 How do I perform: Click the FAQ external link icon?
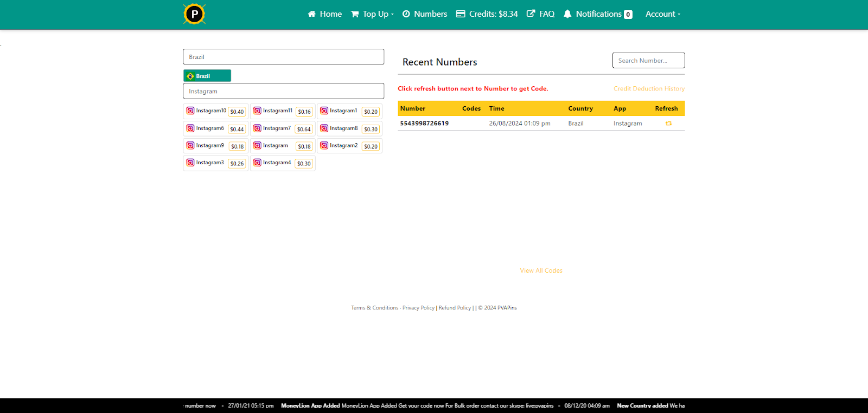click(x=531, y=14)
